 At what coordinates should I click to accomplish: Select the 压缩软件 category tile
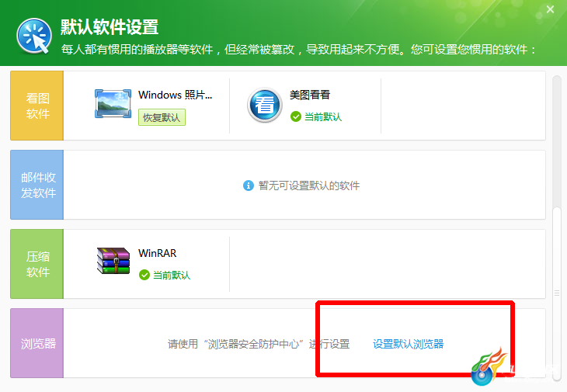point(37,264)
